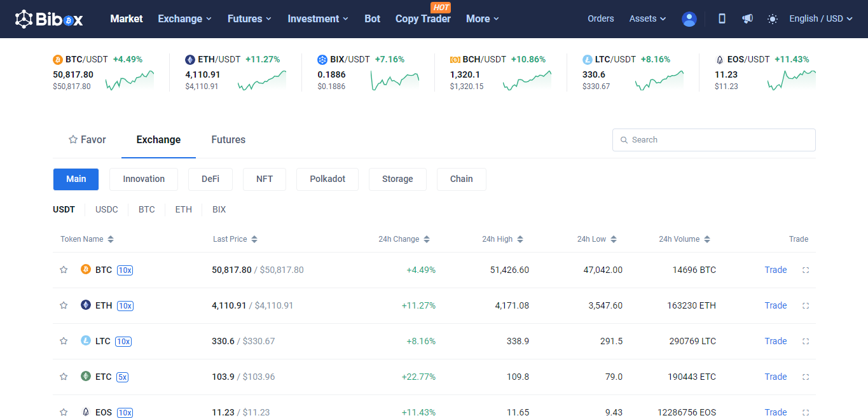Click Trade link for BTC
This screenshot has width=868, height=418.
[x=776, y=270]
